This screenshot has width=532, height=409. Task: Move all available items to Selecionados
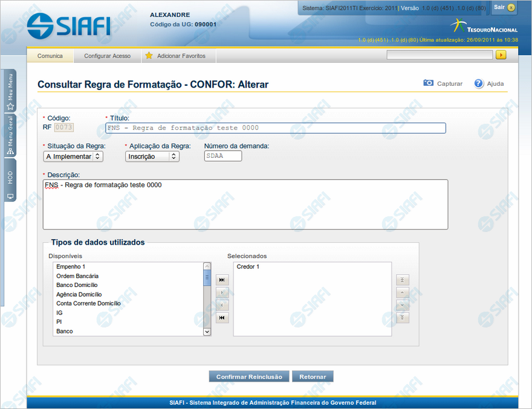[x=222, y=280]
